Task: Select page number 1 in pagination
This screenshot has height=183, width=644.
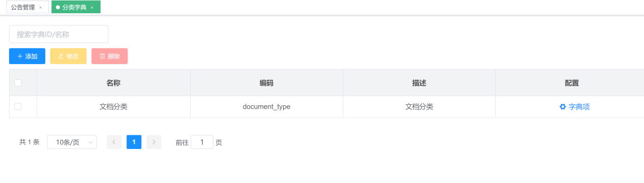Action: [134, 142]
